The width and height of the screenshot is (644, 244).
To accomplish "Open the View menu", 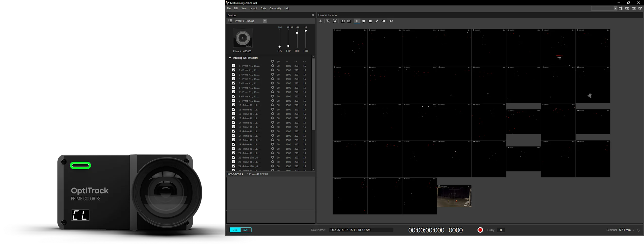I will 244,8.
